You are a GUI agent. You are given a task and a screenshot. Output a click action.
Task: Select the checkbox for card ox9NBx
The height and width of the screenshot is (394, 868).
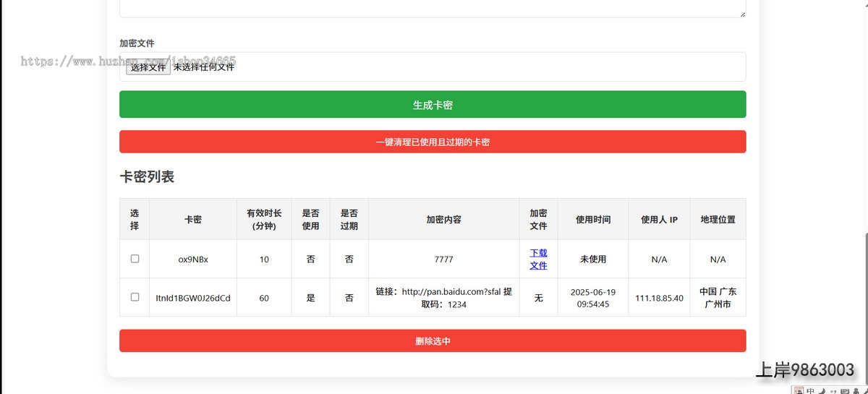[x=135, y=259]
